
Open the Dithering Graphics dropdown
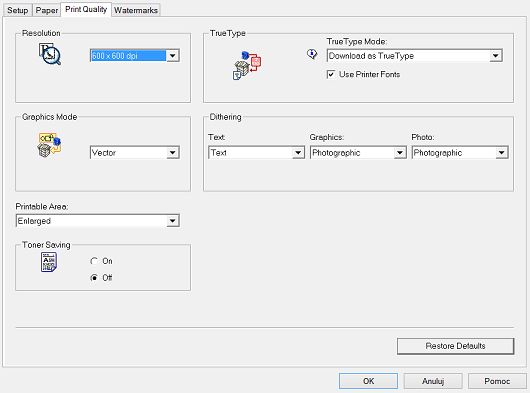[358, 153]
